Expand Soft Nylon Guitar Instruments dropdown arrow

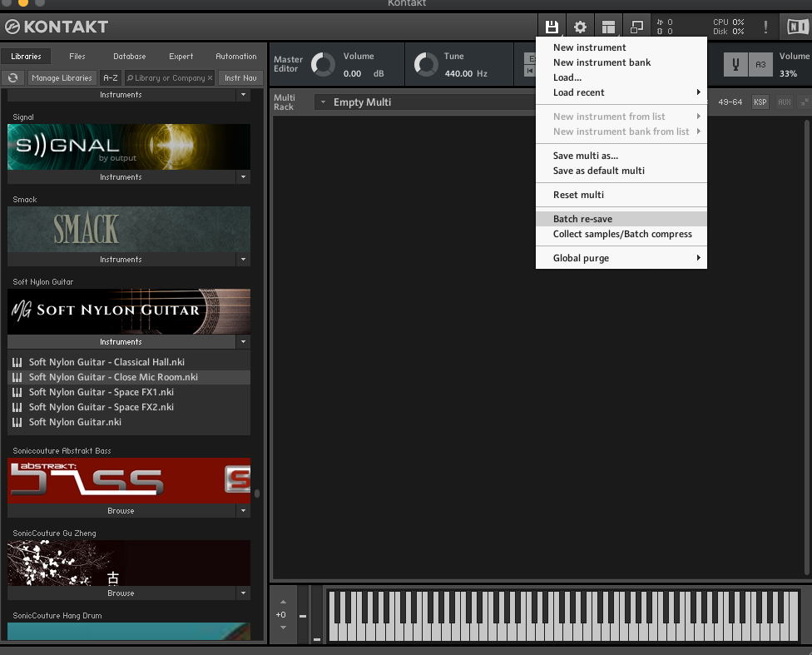point(244,342)
